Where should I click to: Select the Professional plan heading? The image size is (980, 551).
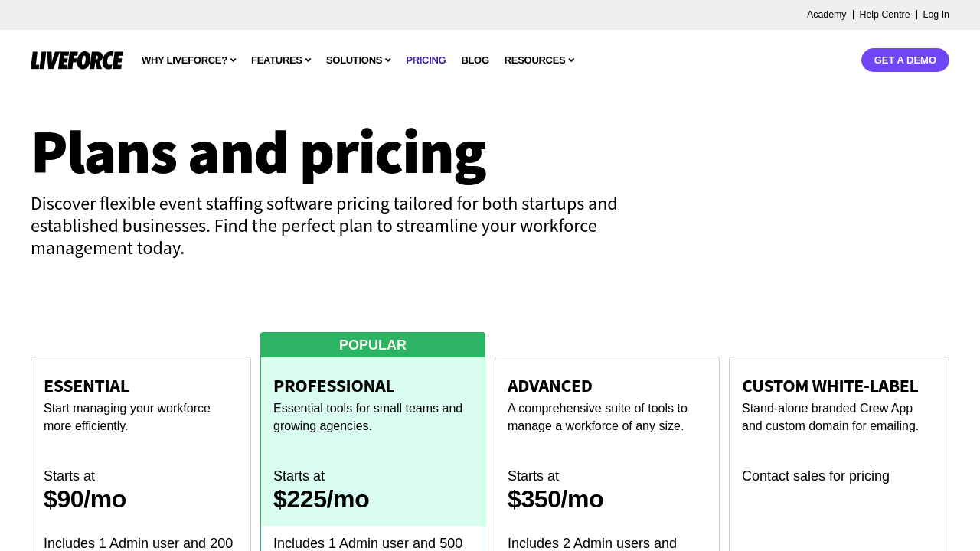(334, 386)
